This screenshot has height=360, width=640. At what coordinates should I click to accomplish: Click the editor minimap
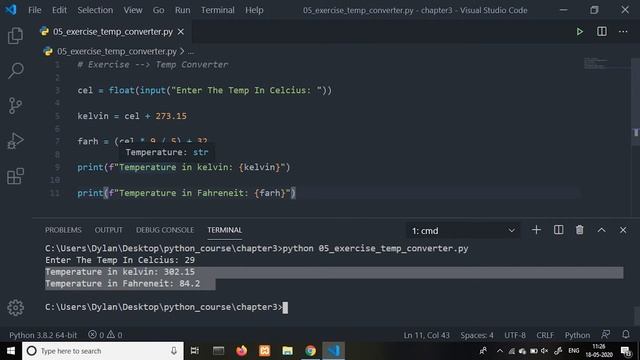pos(606,64)
